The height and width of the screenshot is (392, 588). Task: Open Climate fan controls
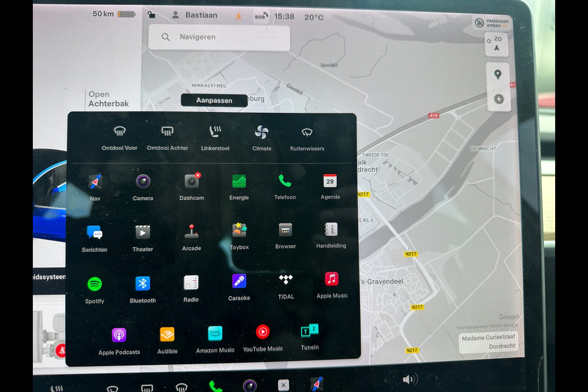pyautogui.click(x=262, y=139)
